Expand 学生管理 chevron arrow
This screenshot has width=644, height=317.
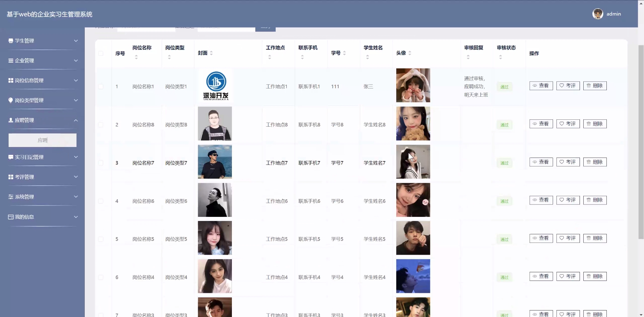click(76, 41)
